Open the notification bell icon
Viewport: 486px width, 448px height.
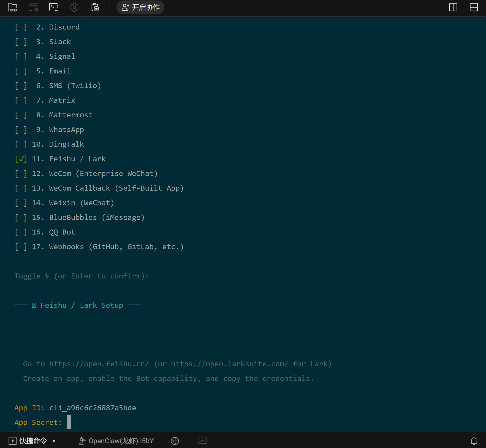[x=474, y=441]
